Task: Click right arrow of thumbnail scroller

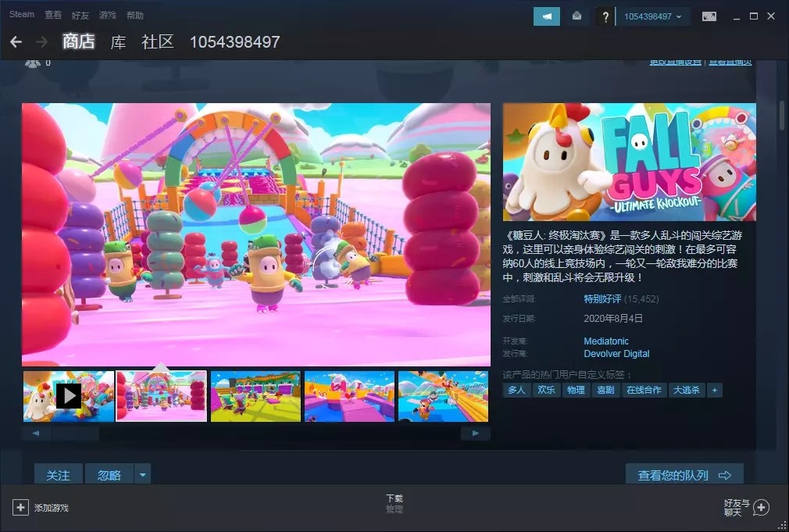Action: click(x=476, y=434)
